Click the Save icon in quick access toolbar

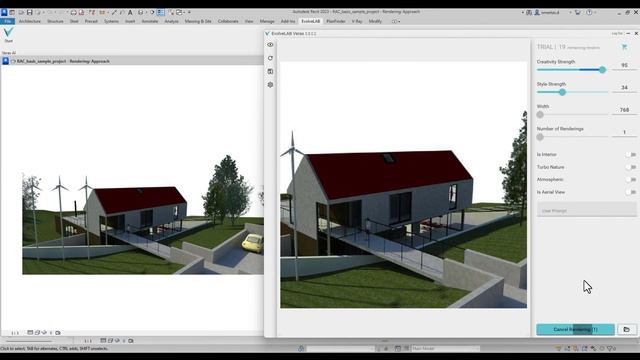[x=29, y=13]
